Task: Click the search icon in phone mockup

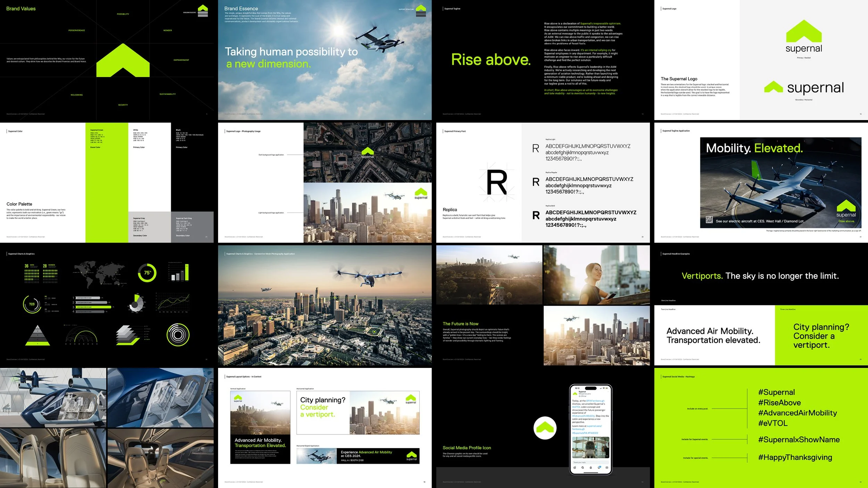Action: tap(583, 468)
